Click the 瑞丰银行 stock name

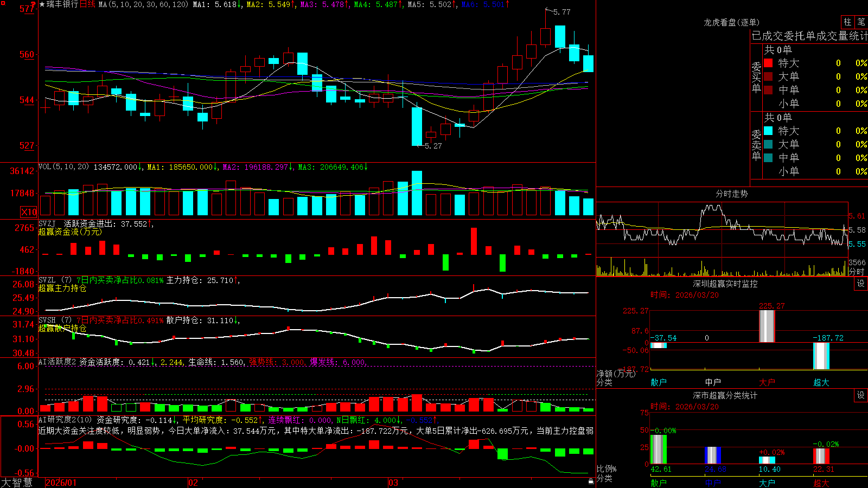(x=62, y=4)
